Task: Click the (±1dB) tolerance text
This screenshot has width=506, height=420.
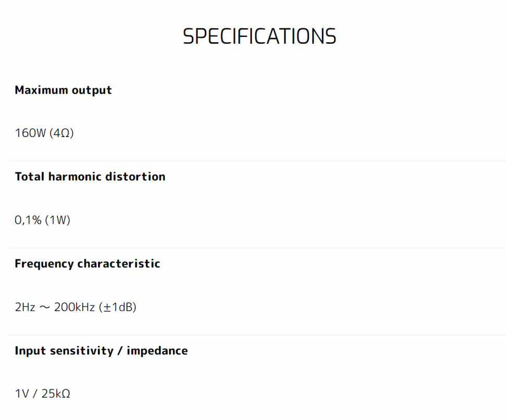Action: [117, 307]
